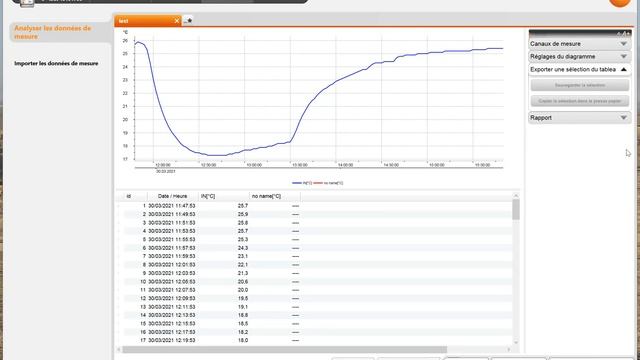Open a new tab with the star icon
640x360 pixels.
188,20
